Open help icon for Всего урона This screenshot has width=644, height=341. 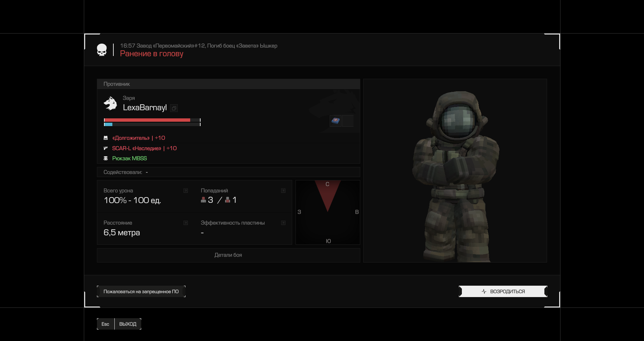[x=185, y=190]
